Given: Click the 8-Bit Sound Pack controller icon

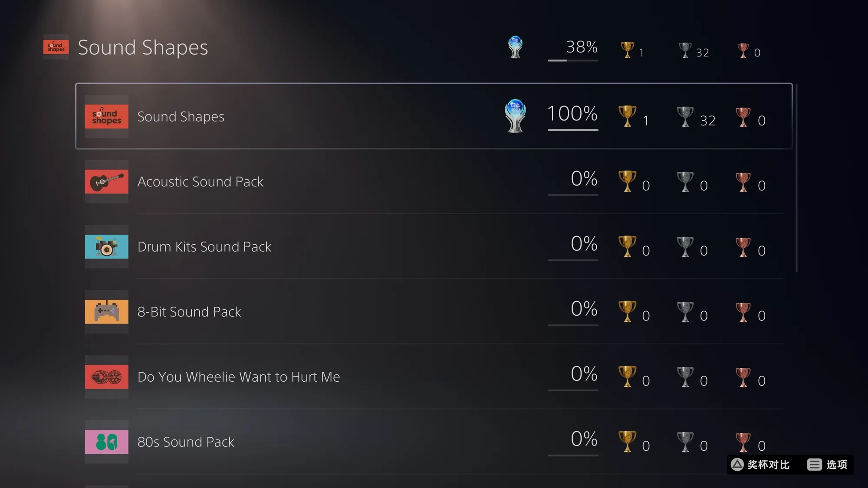Looking at the screenshot, I should pos(107,311).
